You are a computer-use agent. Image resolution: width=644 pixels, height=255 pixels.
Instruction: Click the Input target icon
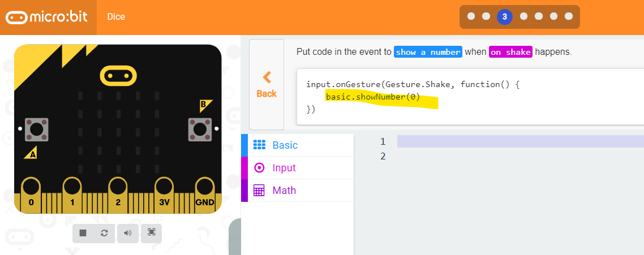point(259,167)
